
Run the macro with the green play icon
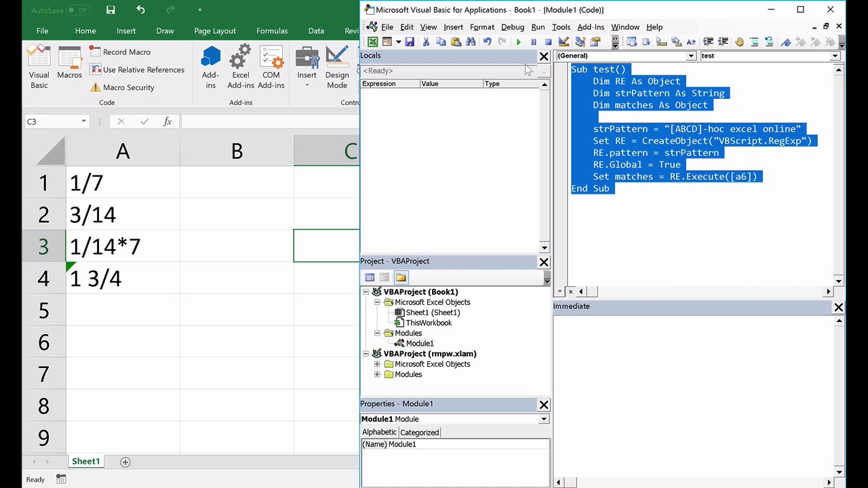(x=519, y=42)
